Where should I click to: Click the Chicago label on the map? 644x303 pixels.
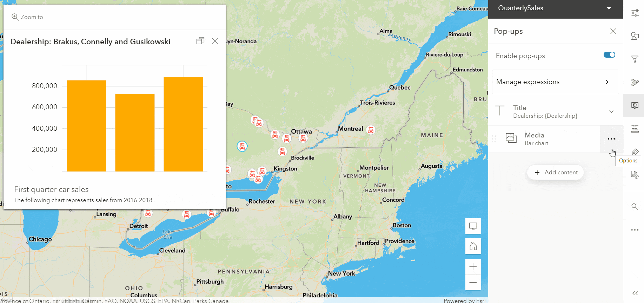[40, 239]
